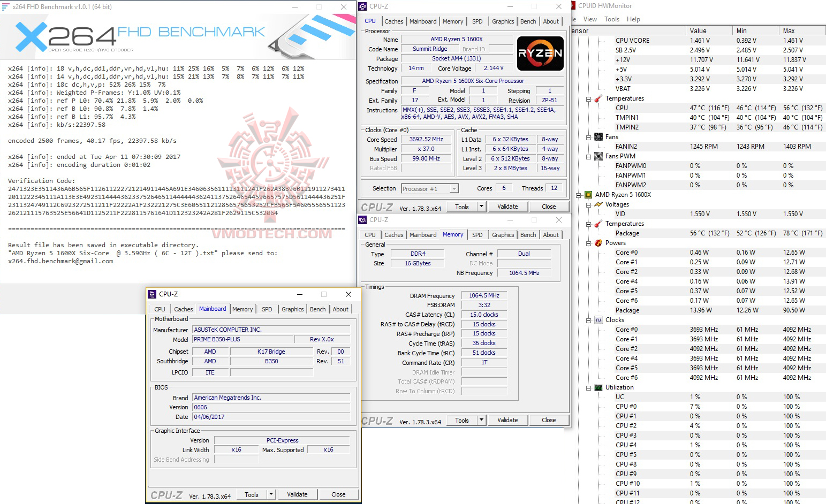The width and height of the screenshot is (826, 504).
Task: Click the CPU-Z logo in the status bar
Action: pyautogui.click(x=376, y=206)
